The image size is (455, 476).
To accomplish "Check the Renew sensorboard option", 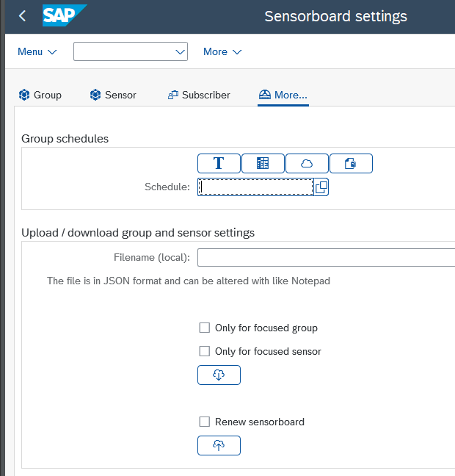I will pyautogui.click(x=205, y=422).
